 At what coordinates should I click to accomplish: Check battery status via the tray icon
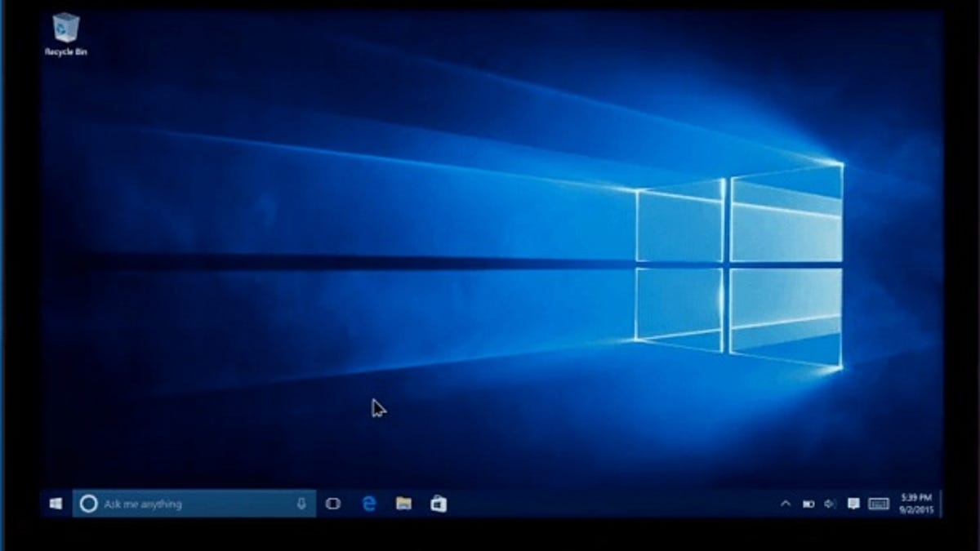click(x=808, y=504)
